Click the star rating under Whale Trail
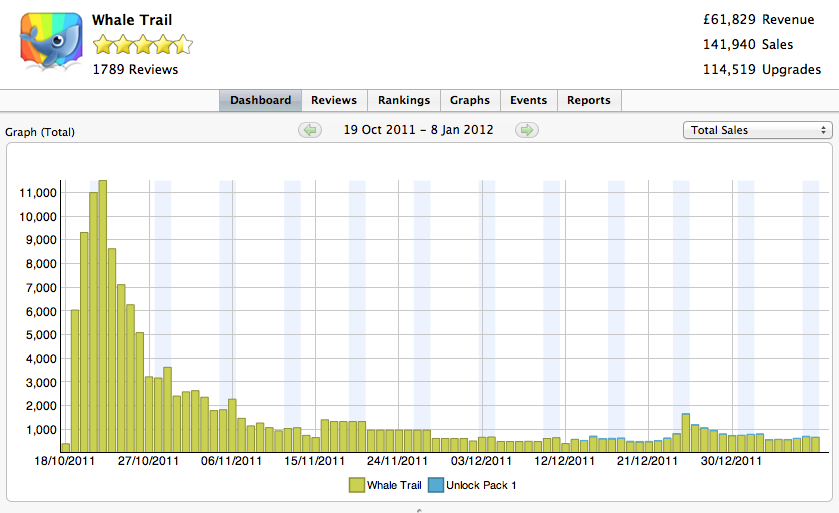839x513 pixels. point(142,44)
